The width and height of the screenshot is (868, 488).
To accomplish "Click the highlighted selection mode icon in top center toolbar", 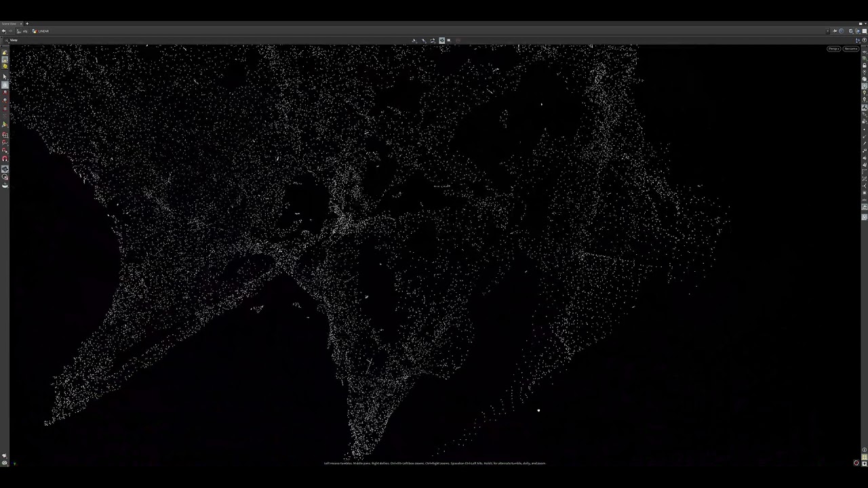I will [441, 41].
